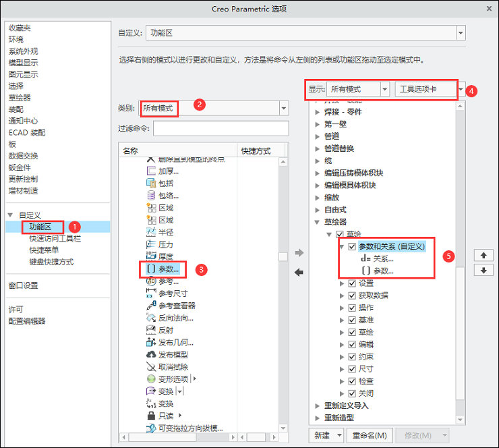Uncheck the 基准 checkbox
Viewport: 499px width, 448px height.
352,320
